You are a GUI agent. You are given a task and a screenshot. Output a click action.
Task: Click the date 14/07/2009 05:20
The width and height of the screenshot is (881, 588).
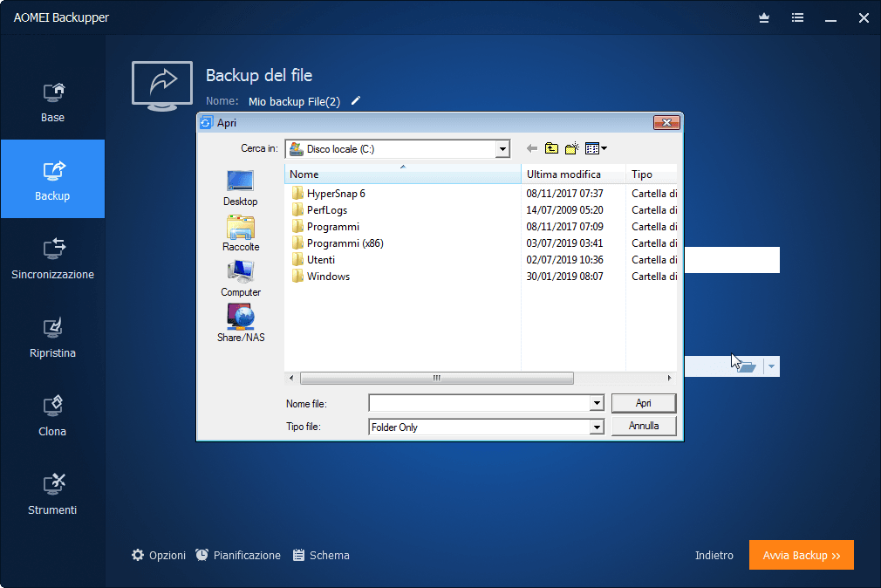(564, 210)
